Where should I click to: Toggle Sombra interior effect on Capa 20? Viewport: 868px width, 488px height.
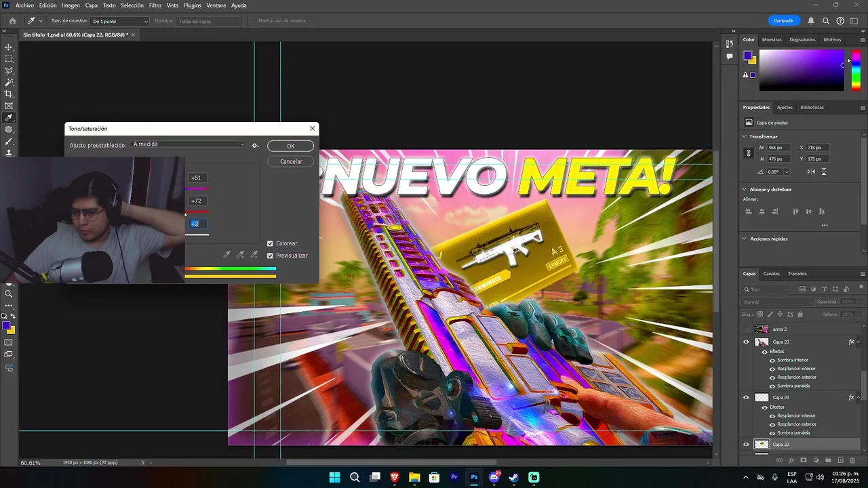[x=772, y=361]
